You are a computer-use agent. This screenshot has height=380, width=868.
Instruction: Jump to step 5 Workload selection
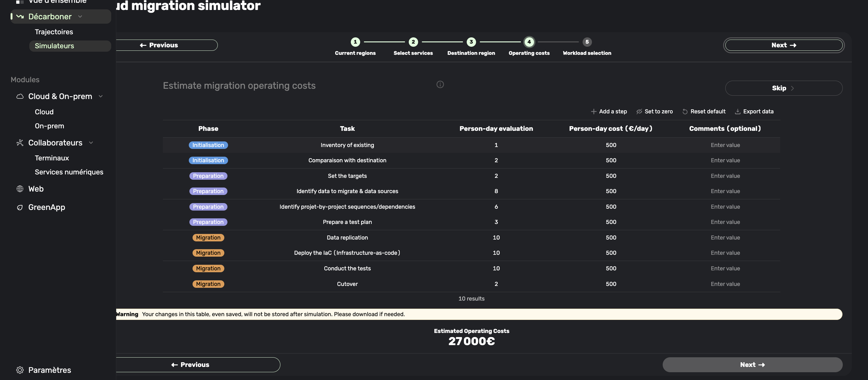tap(587, 42)
